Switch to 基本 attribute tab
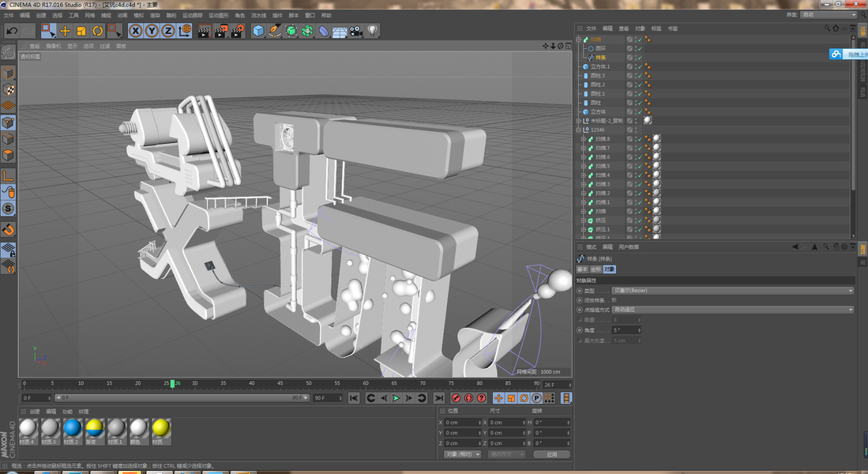868x474 pixels. pos(582,269)
